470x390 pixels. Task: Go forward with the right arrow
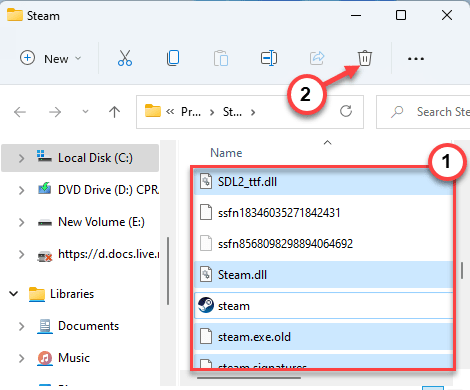pyautogui.click(x=55, y=112)
